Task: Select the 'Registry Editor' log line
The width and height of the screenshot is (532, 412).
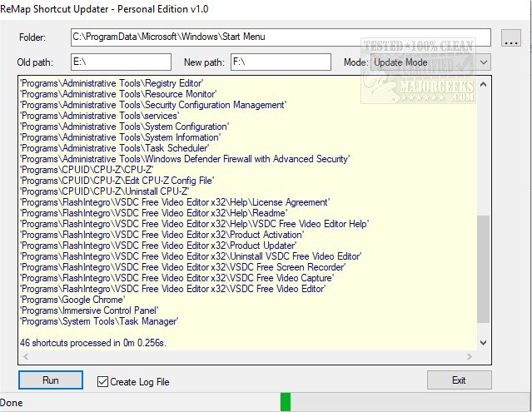Action: [112, 83]
